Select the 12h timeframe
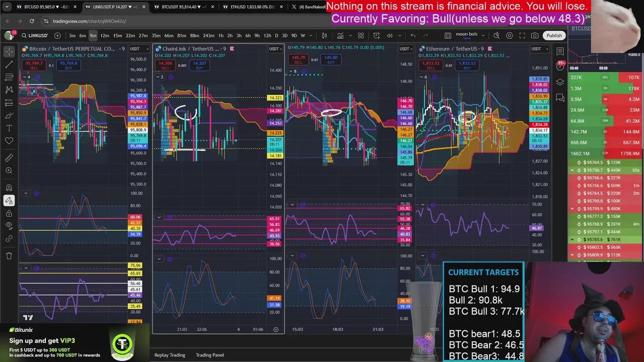Viewport: 644px width, 362px height. click(x=267, y=36)
